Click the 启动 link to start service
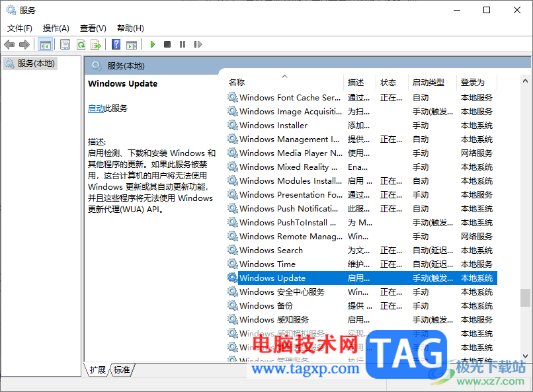 pyautogui.click(x=96, y=108)
